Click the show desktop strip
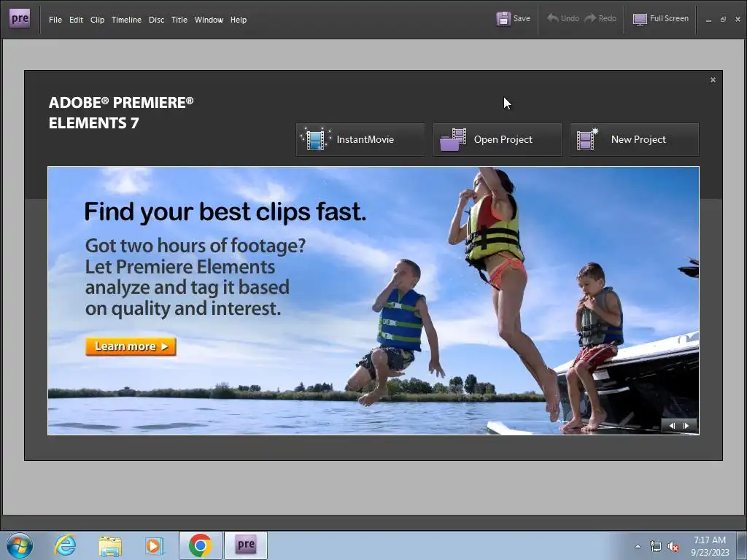The image size is (747, 560). point(743,545)
